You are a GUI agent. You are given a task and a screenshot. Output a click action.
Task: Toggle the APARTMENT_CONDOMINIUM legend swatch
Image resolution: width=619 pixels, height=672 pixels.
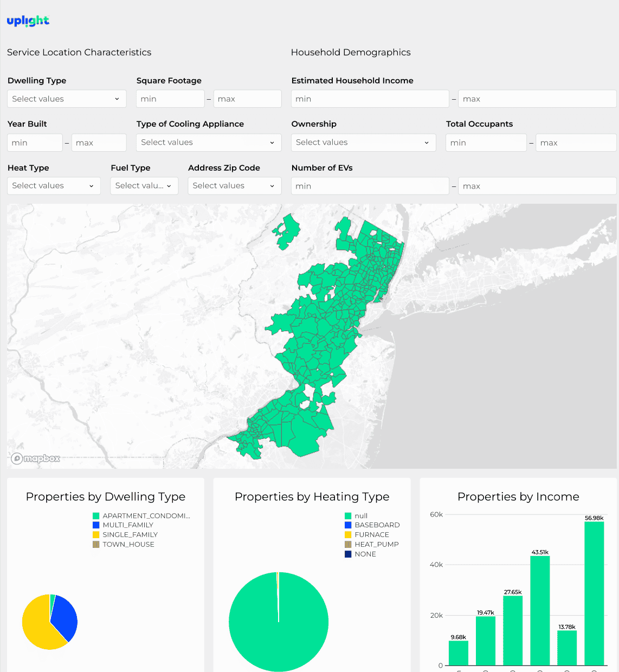(96, 516)
